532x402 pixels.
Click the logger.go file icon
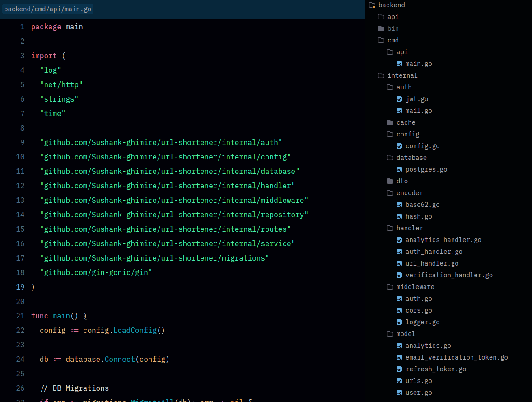pyautogui.click(x=399, y=323)
